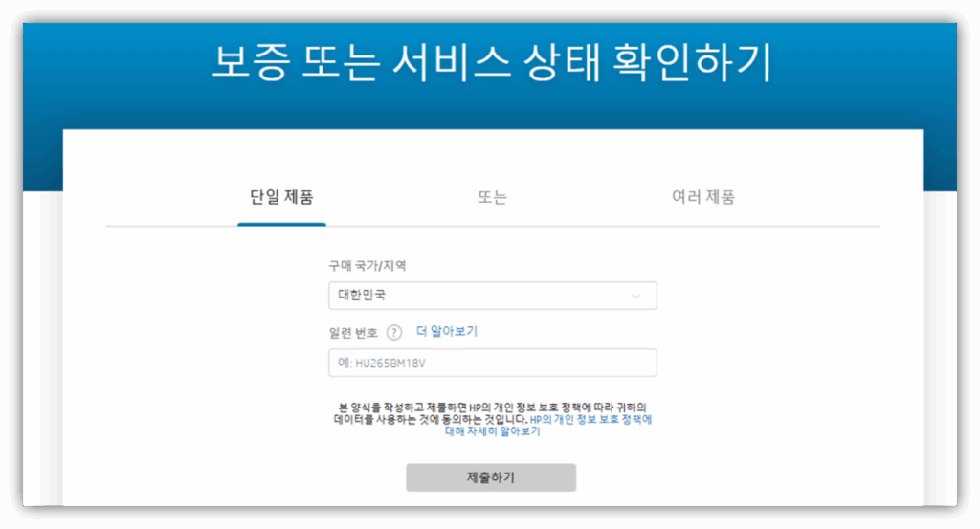Click the gray divider line below 여러 제품
The height and width of the screenshot is (529, 980).
pos(703,226)
